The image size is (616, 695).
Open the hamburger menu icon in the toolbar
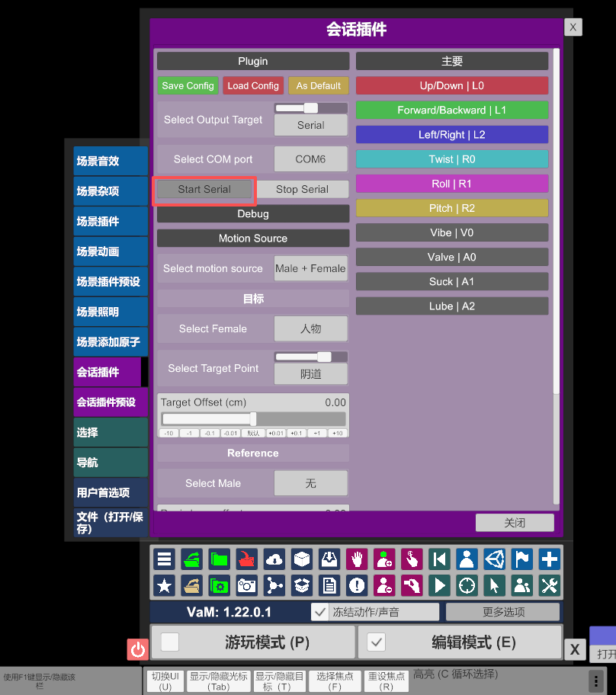[x=164, y=559]
